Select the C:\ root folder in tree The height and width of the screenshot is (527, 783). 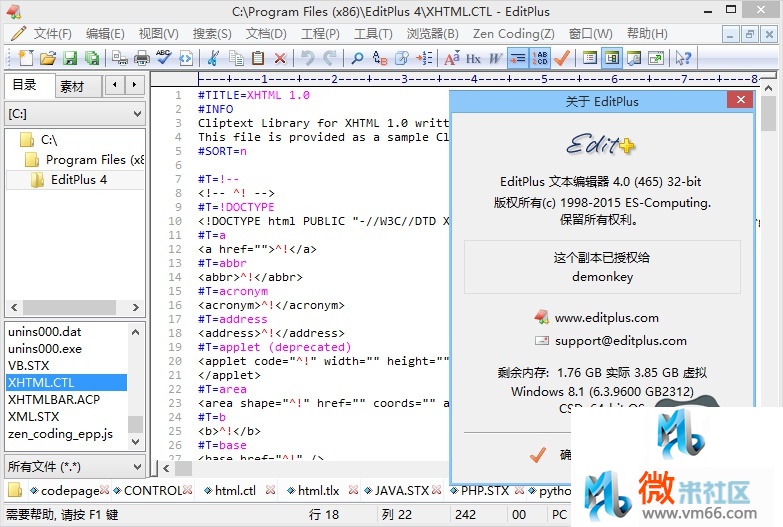[x=49, y=140]
